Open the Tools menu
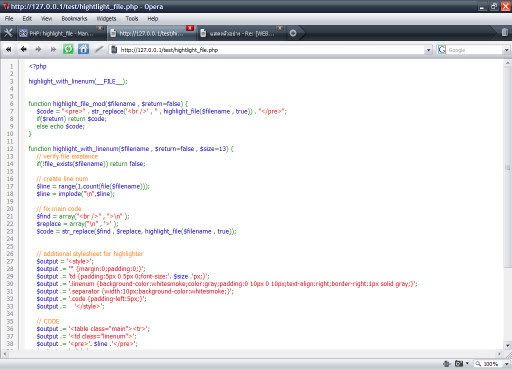 coord(132,19)
